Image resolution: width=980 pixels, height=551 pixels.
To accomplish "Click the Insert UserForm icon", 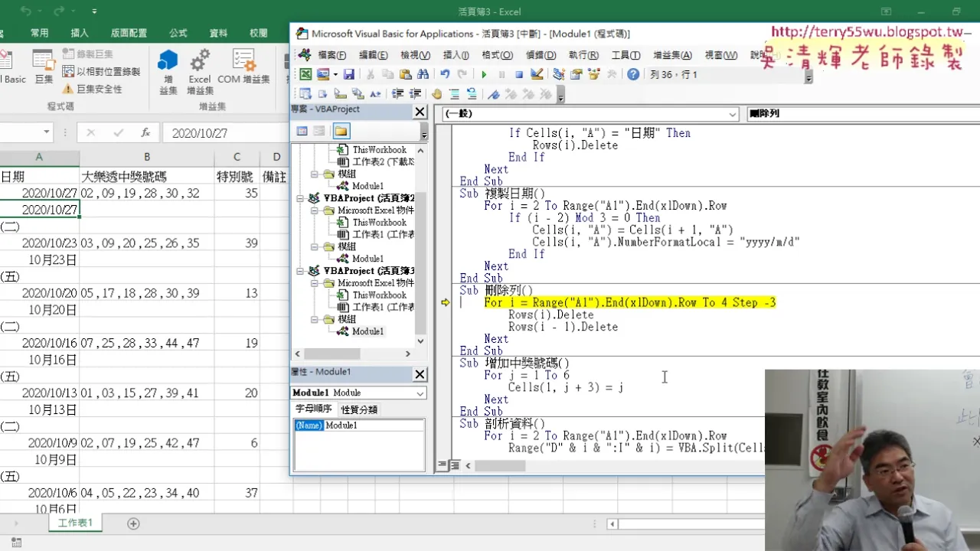I will (322, 74).
